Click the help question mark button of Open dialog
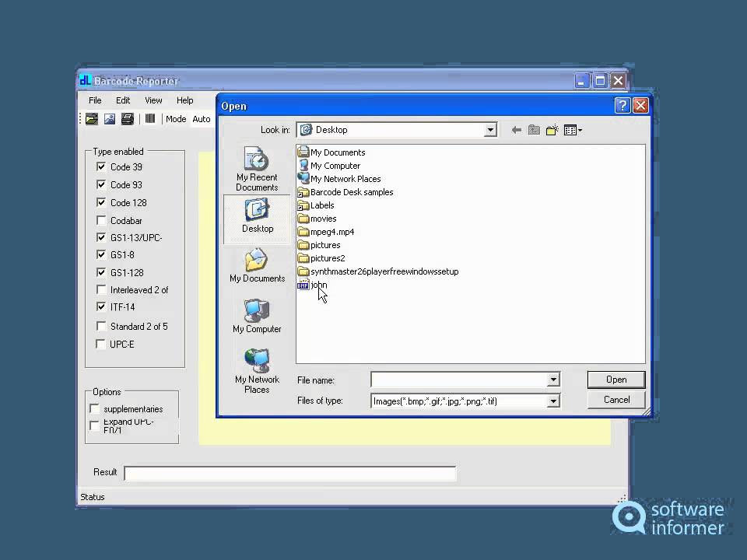This screenshot has width=747, height=560. pyautogui.click(x=622, y=105)
